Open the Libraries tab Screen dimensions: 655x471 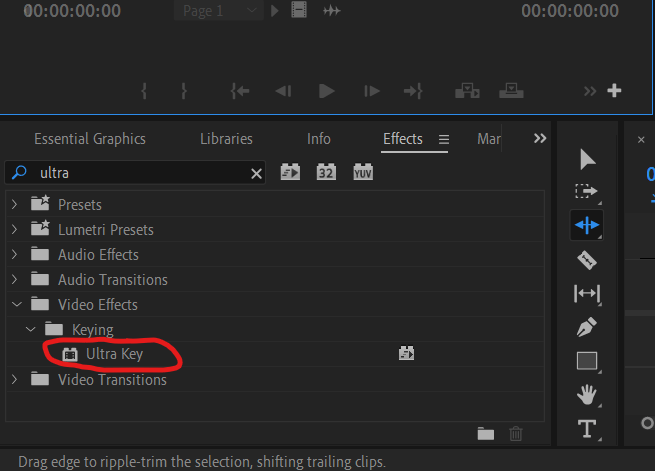tap(226, 139)
